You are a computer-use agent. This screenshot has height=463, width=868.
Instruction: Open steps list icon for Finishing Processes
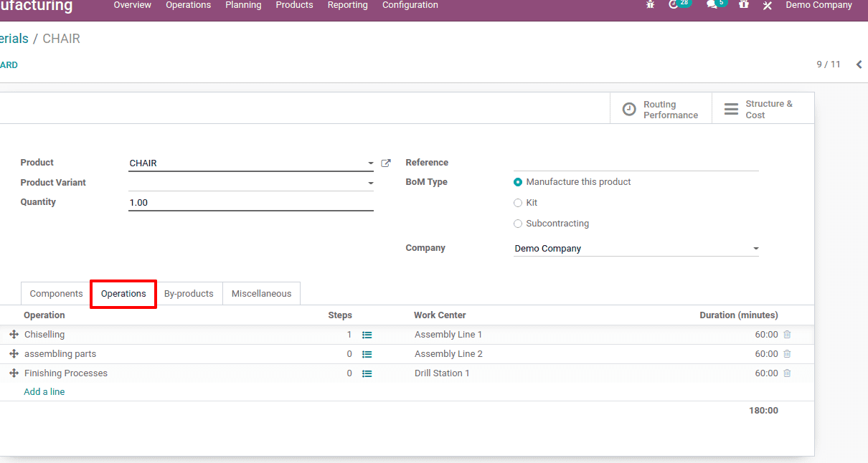click(367, 373)
